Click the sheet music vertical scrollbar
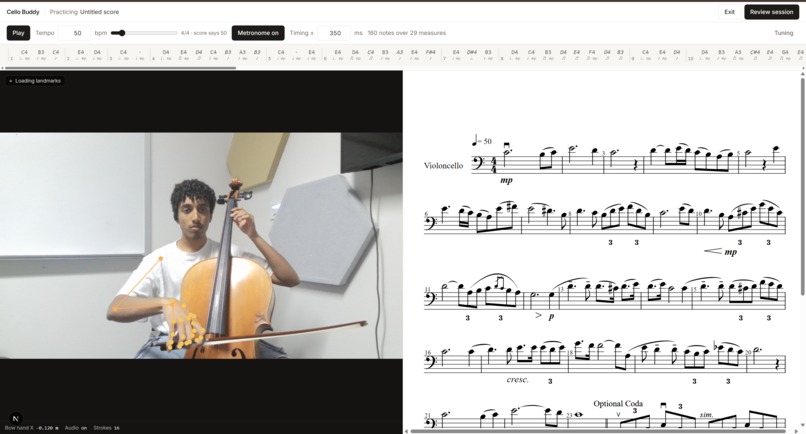The height and width of the screenshot is (434, 806). point(802,185)
